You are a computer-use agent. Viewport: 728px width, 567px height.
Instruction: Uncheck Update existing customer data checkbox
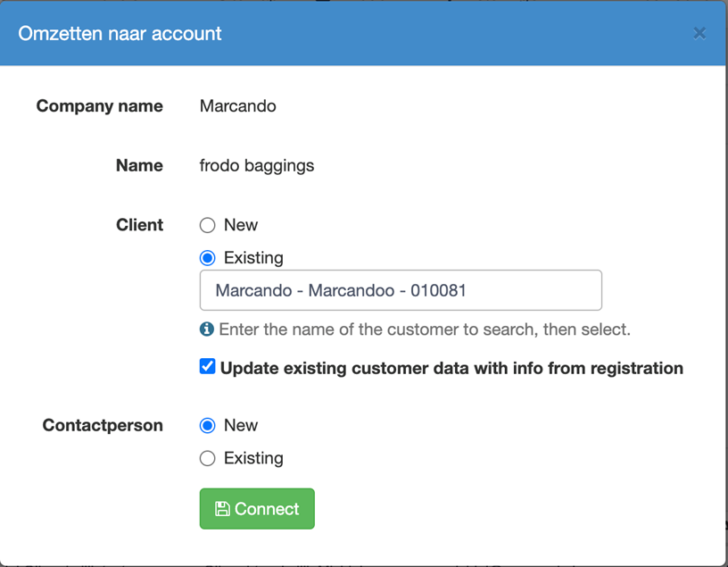coord(208,366)
